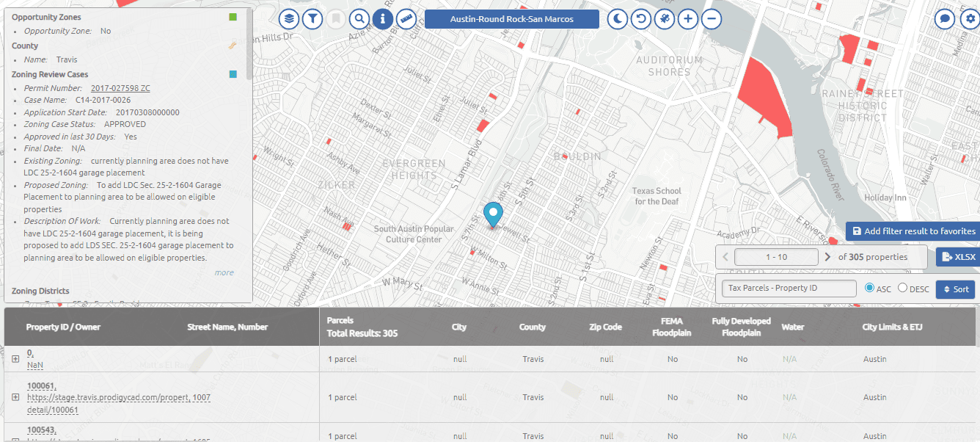Open property ID 100543 link

point(43,430)
